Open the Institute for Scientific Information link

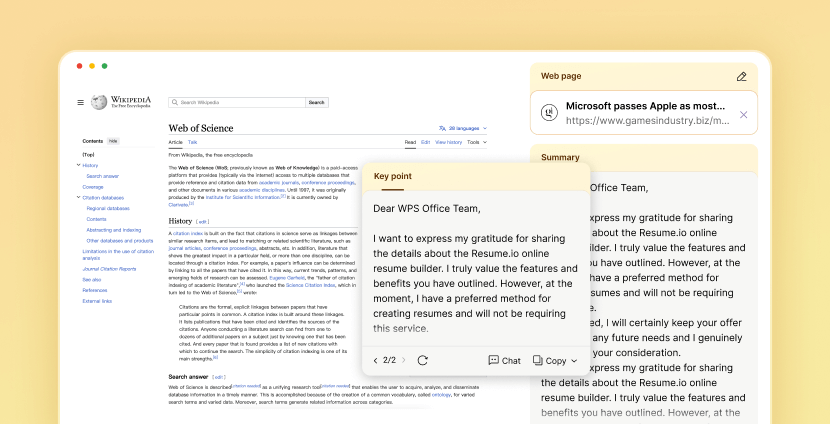click(242, 197)
